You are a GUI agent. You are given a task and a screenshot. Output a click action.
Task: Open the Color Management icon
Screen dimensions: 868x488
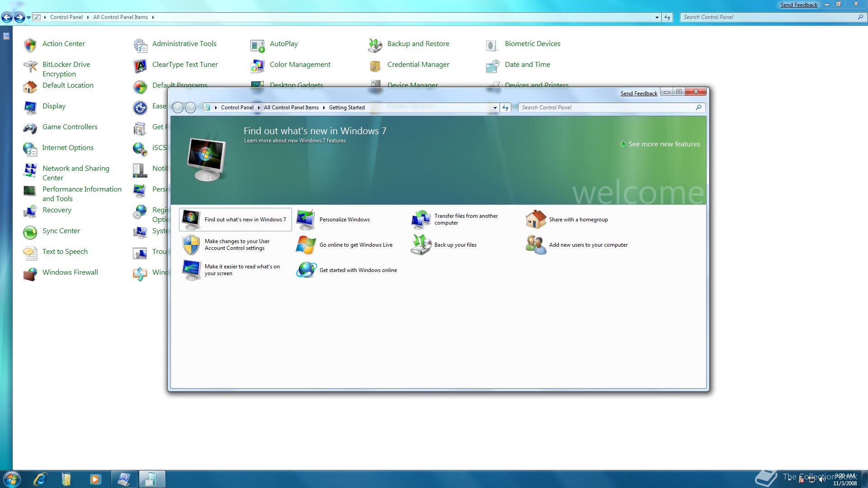click(x=258, y=66)
